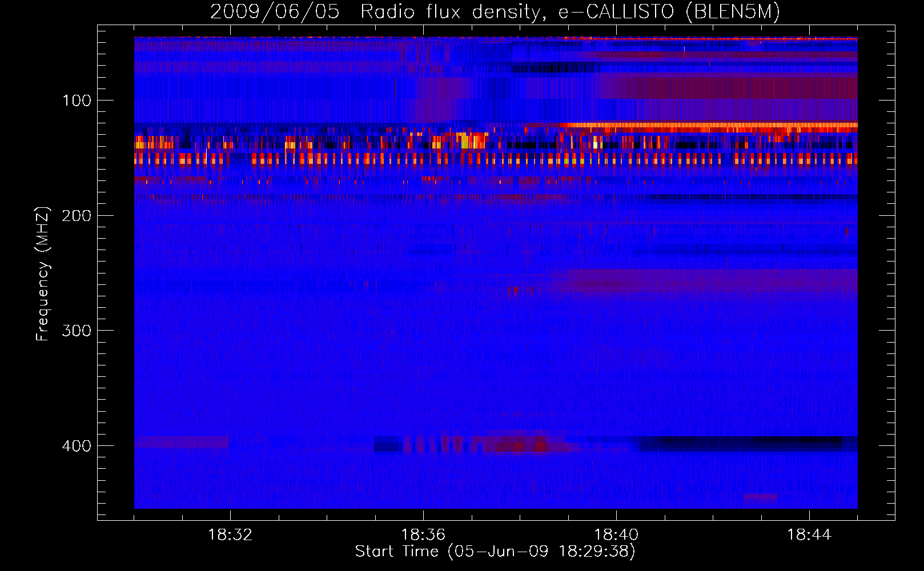The height and width of the screenshot is (571, 924).
Task: Click the 18:32 time tick label
Action: (230, 535)
